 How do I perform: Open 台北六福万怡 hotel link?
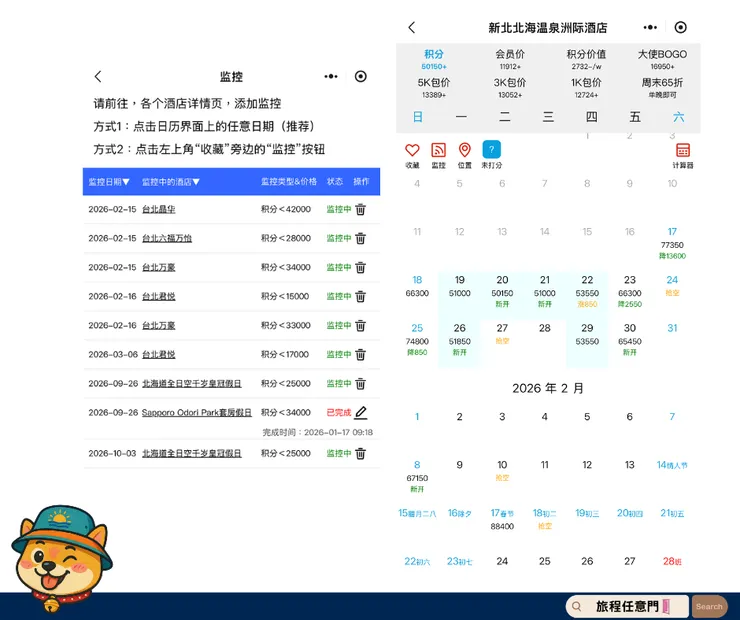pos(167,238)
